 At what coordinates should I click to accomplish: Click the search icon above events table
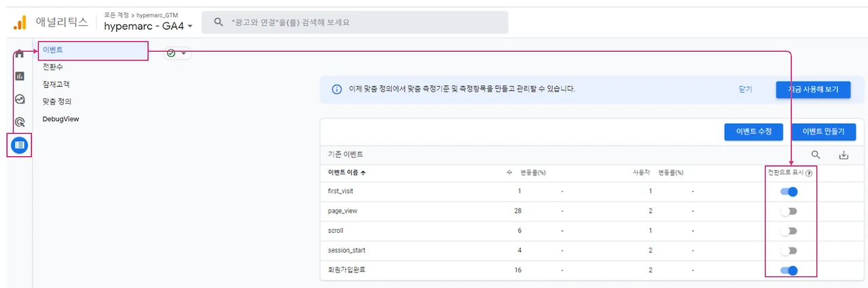tap(816, 155)
